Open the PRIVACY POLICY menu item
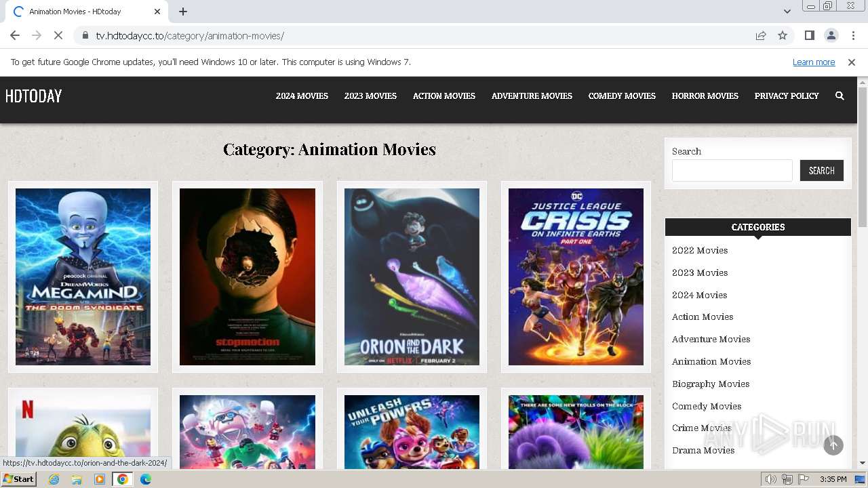Screen dimensions: 868x488 (x=787, y=96)
